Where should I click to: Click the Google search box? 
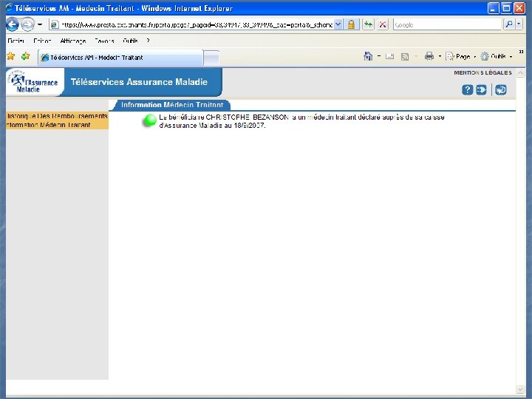(447, 25)
